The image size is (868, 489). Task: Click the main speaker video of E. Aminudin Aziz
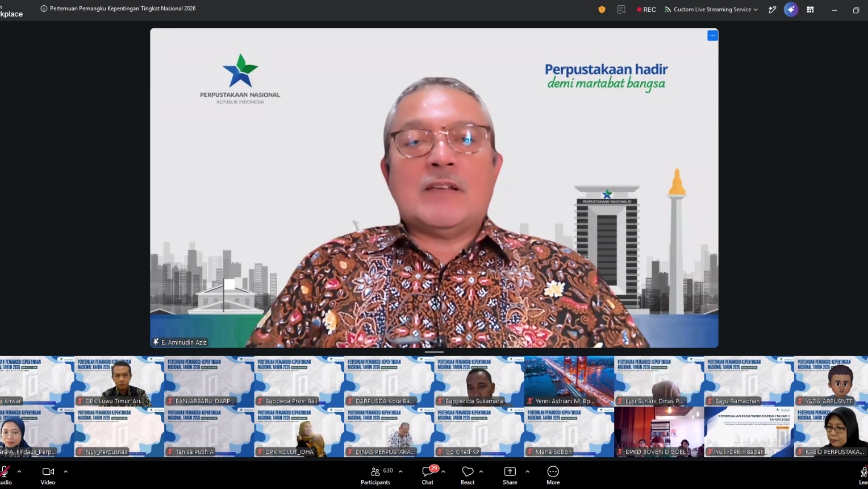(434, 188)
